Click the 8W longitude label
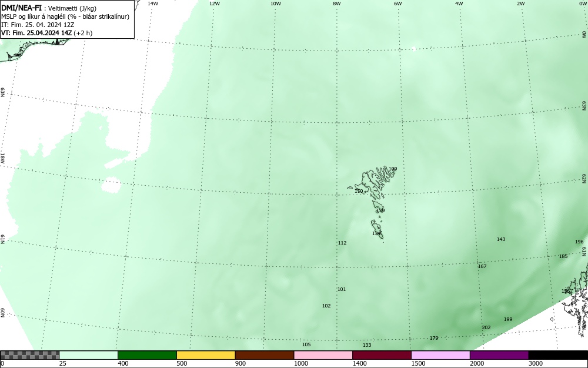This screenshot has width=588, height=368. [x=337, y=4]
